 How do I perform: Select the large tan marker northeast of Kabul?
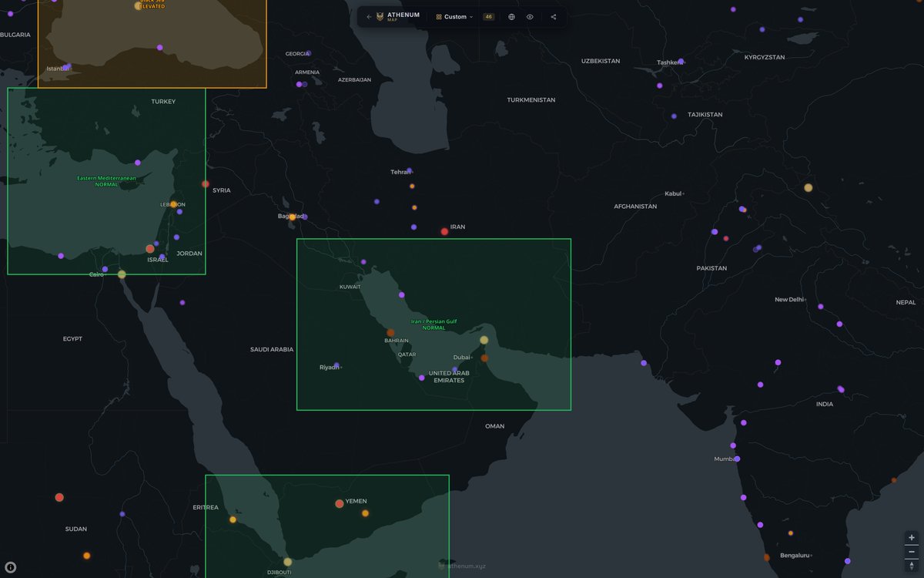808,187
